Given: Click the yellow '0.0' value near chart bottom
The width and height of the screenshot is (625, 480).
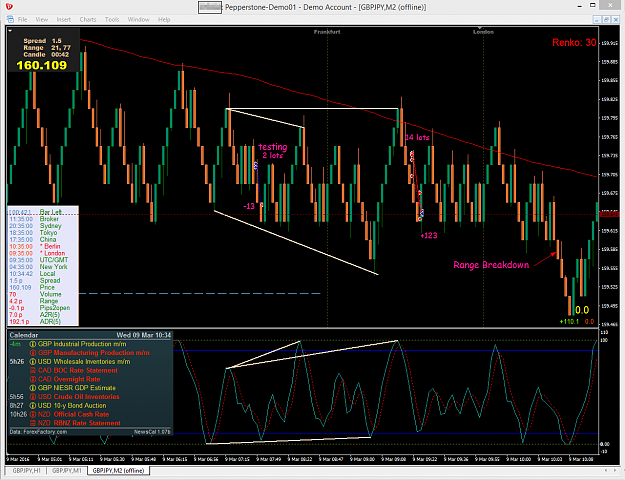Looking at the screenshot, I should click(582, 310).
